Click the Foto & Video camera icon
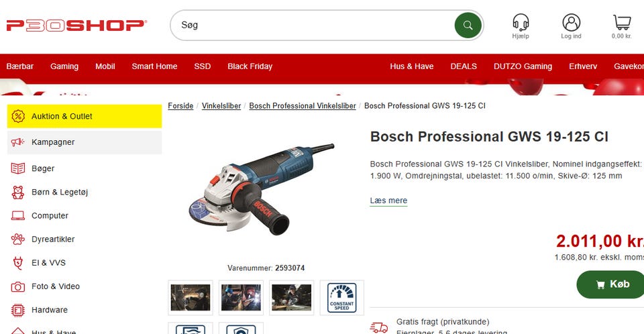The image size is (644, 334). click(17, 286)
